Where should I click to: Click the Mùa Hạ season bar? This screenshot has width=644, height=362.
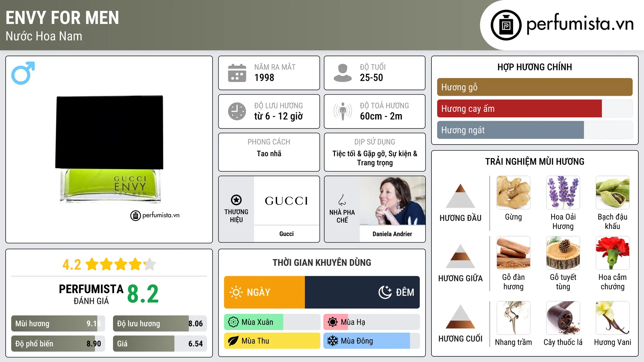pyautogui.click(x=371, y=322)
